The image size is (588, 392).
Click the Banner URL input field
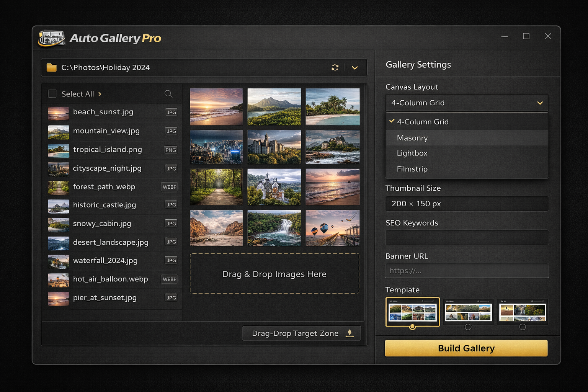pos(467,271)
